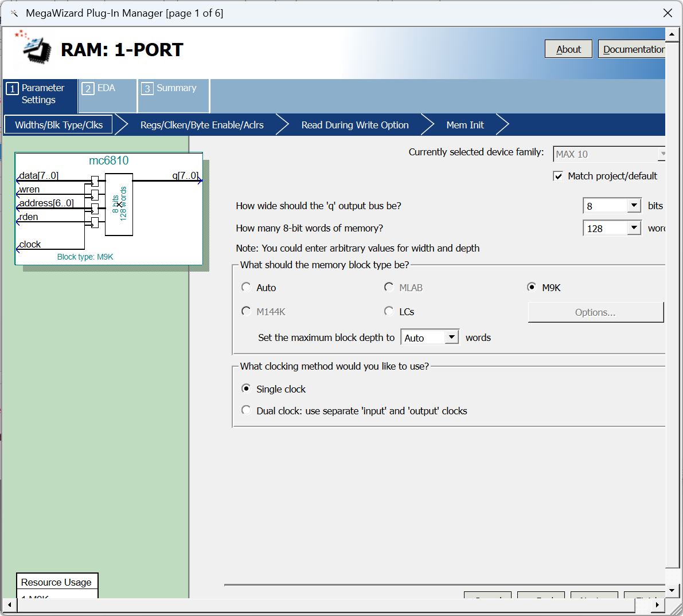Choose the M9K memory block type

point(532,288)
